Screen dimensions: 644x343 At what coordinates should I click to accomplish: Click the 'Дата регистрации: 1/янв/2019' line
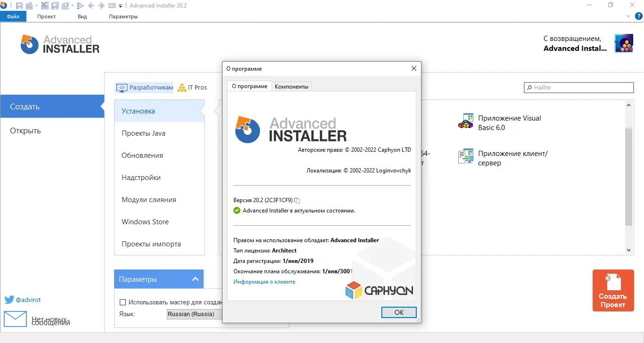[273, 261]
